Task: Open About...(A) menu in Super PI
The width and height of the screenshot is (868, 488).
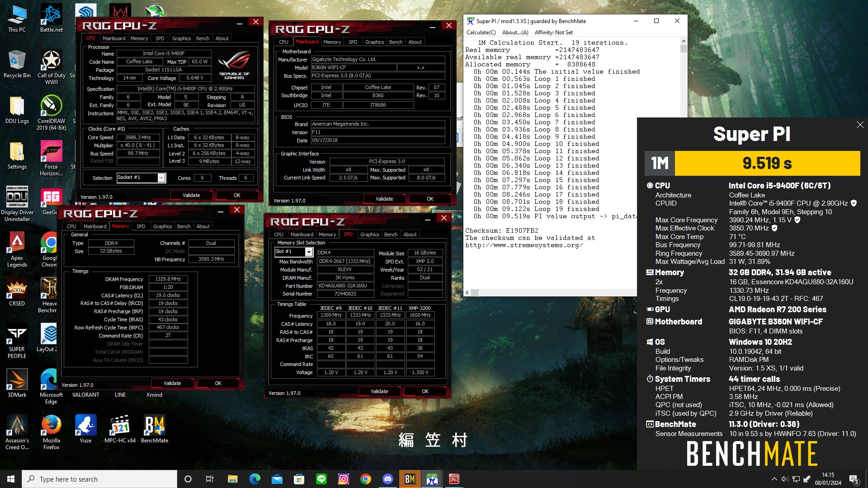Action: tap(515, 33)
